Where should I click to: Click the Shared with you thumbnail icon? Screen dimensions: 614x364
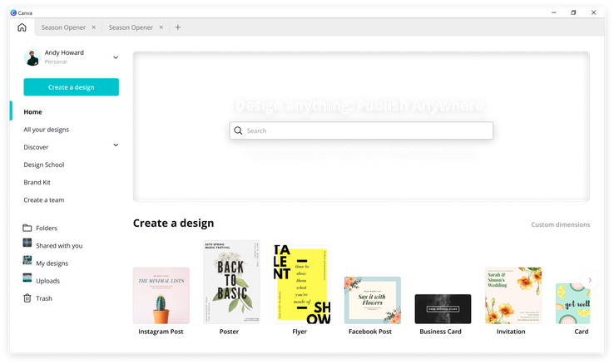click(x=27, y=243)
